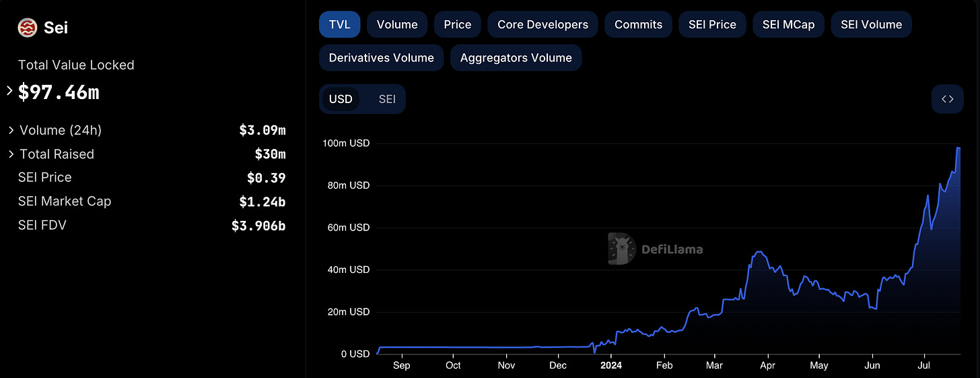Screen dimensions: 980x378
Task: Click the $30m total raised value
Action: 271,154
